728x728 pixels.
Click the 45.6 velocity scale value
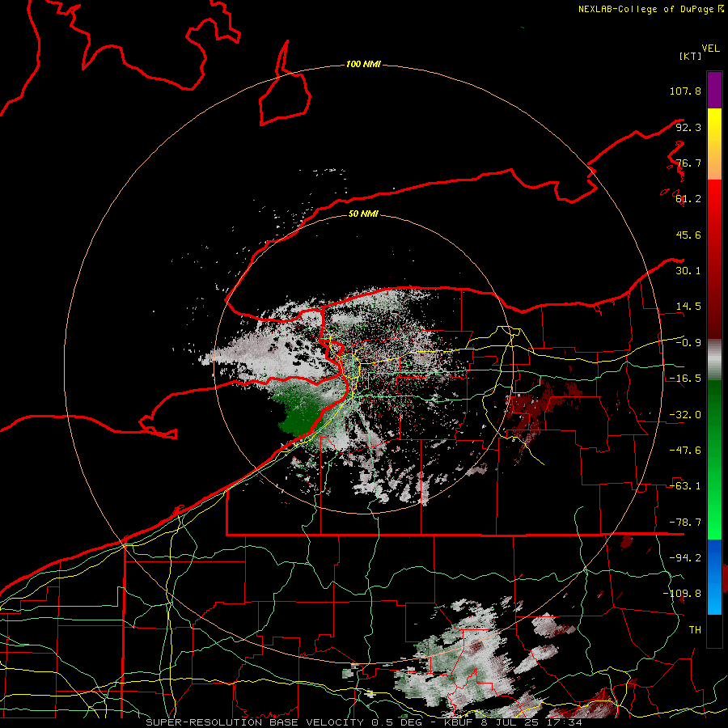(x=688, y=235)
